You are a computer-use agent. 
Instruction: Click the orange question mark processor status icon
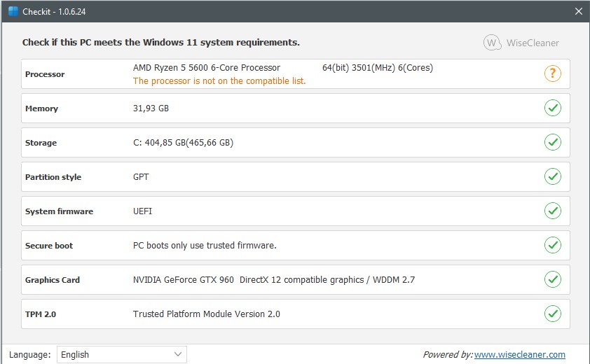553,73
